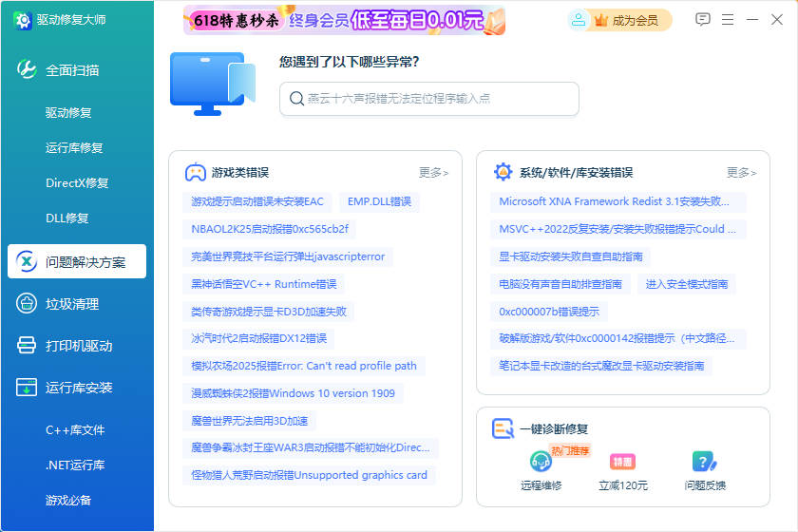This screenshot has height=532, width=798.
Task: Go to .NET运行库 in the sidebar
Action: click(75, 465)
